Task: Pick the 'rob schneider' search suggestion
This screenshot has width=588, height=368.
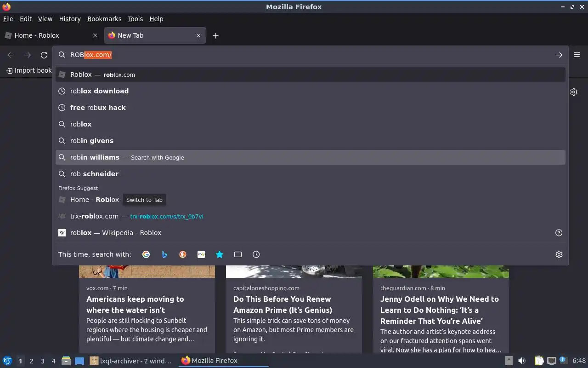Action: [311, 174]
